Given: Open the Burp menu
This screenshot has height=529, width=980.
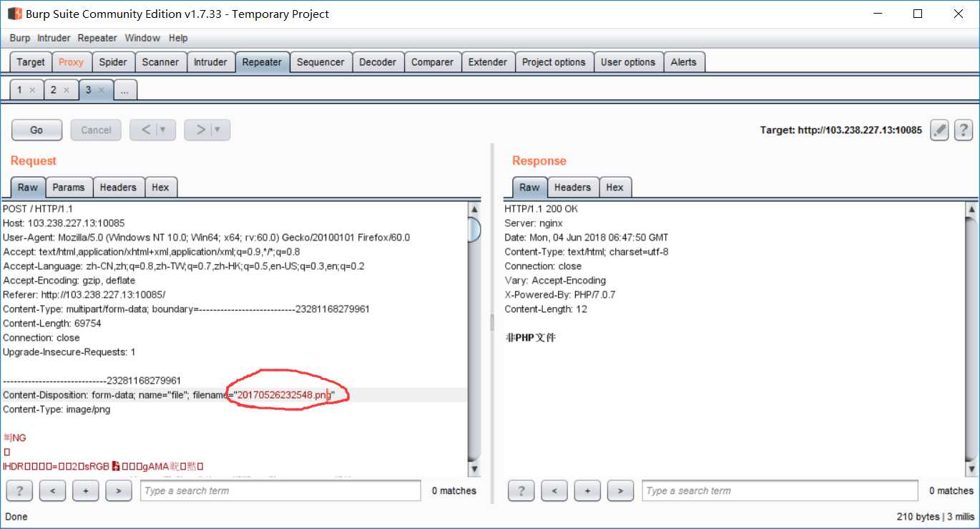Looking at the screenshot, I should tap(20, 38).
